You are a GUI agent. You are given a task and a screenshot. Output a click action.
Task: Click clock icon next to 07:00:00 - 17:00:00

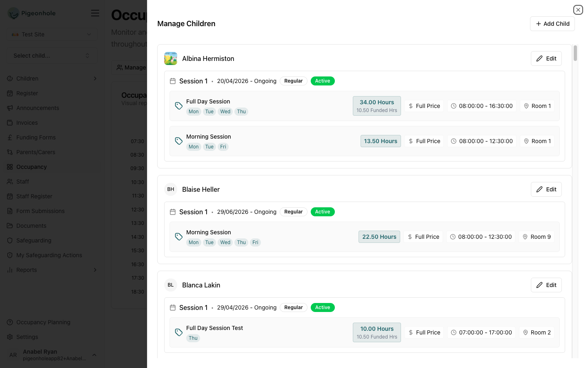tap(454, 332)
